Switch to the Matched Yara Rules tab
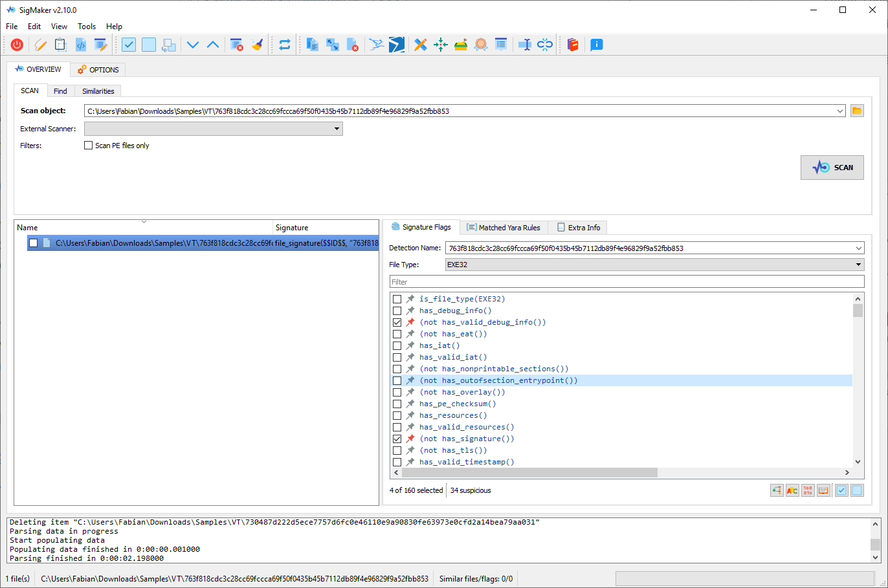888x588 pixels. pos(504,228)
